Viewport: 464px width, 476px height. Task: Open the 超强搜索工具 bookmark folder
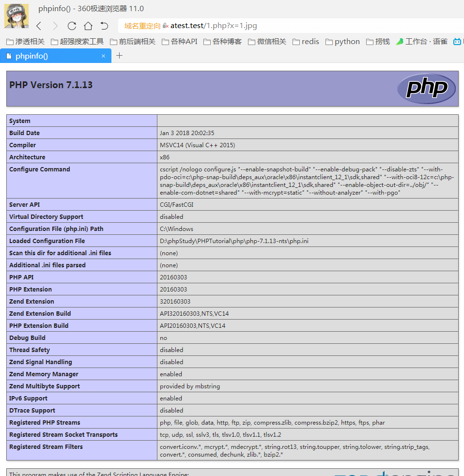(77, 42)
